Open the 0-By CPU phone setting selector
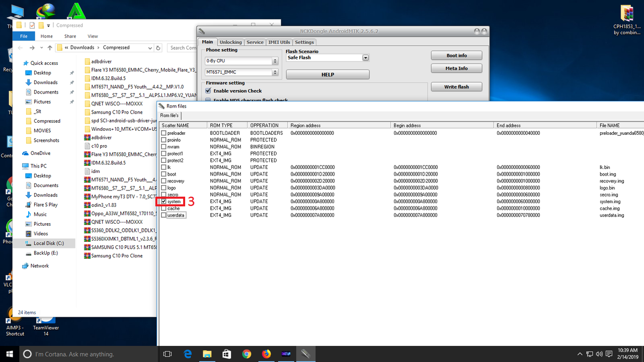This screenshot has width=644, height=362. point(275,60)
